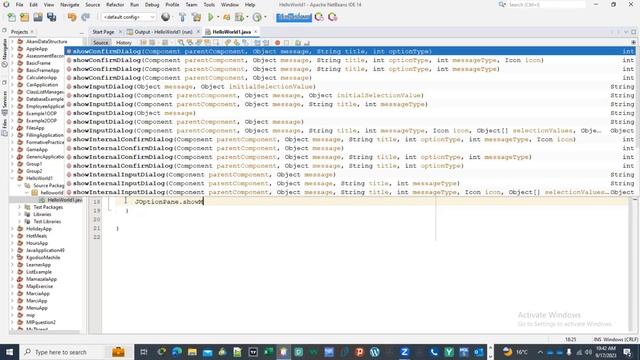Toggle Rectangular Selection in editor toolbar
The width and height of the screenshot is (640, 360).
pyautogui.click(x=216, y=42)
